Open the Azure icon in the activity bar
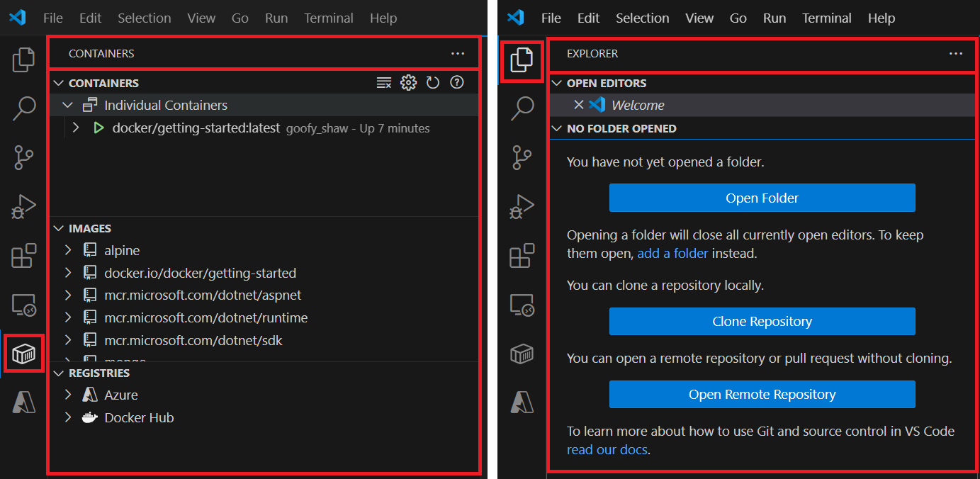This screenshot has height=479, width=980. (23, 402)
